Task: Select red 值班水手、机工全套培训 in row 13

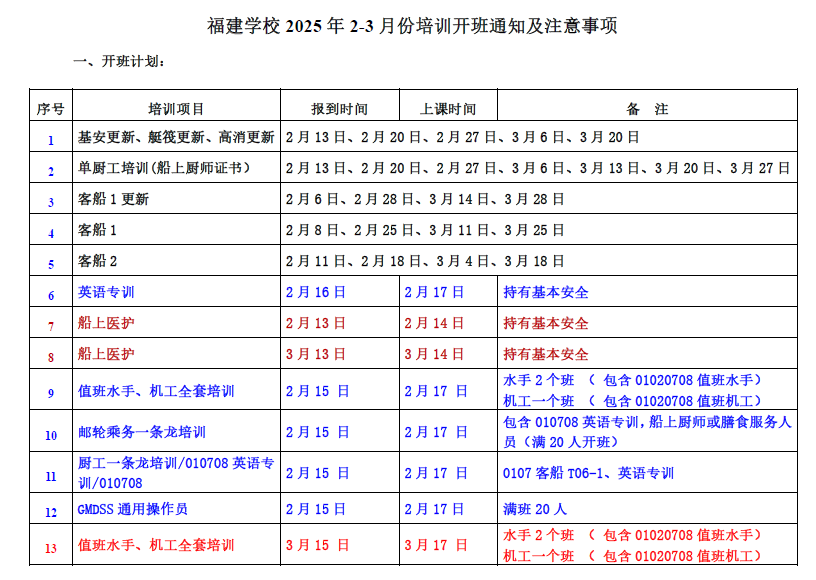Action: pyautogui.click(x=156, y=545)
